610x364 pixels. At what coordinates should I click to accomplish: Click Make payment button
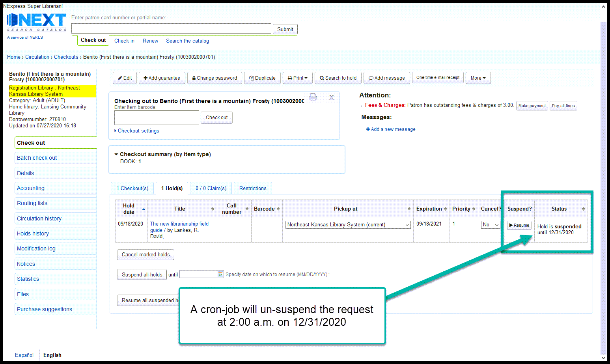[532, 106]
